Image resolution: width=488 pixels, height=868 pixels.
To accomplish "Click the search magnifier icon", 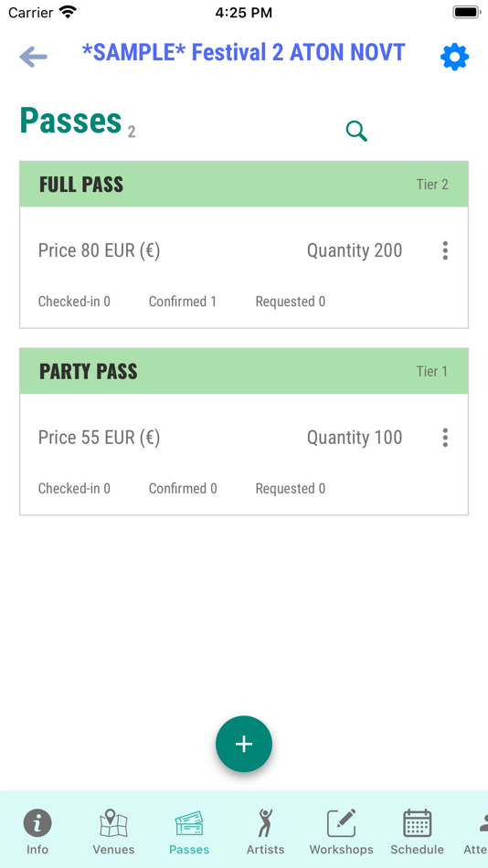I will click(x=356, y=132).
